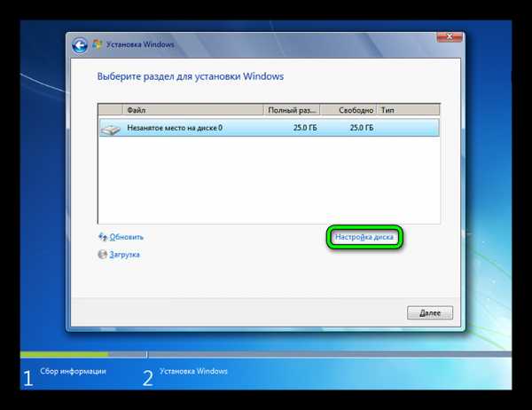Go back using the blue arrow button
Image resolution: width=532 pixels, height=410 pixels.
pos(80,45)
